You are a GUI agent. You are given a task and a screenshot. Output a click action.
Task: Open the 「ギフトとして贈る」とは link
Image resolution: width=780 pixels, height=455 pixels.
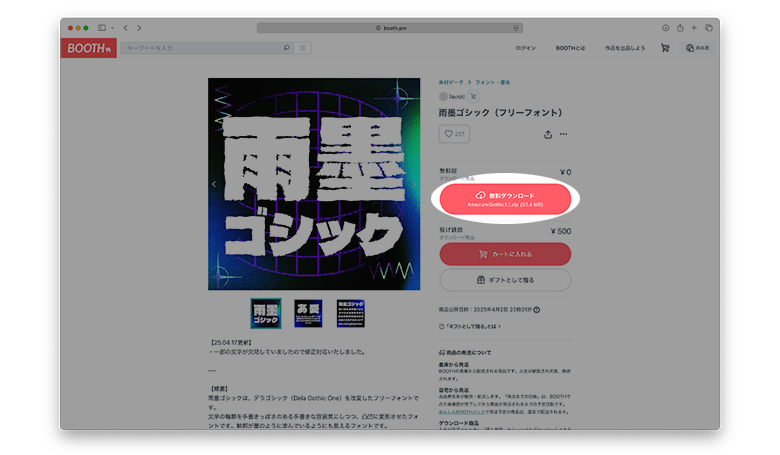[x=470, y=327]
